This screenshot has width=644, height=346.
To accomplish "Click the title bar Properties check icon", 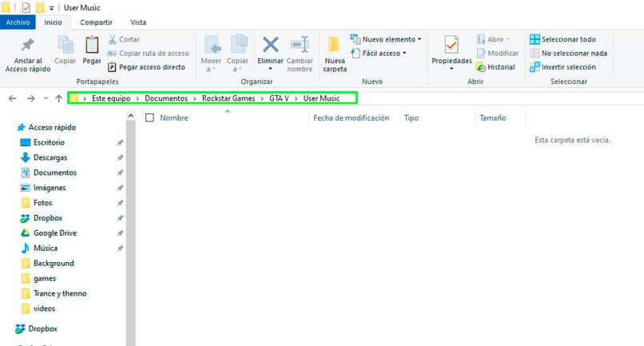I will point(26,7).
